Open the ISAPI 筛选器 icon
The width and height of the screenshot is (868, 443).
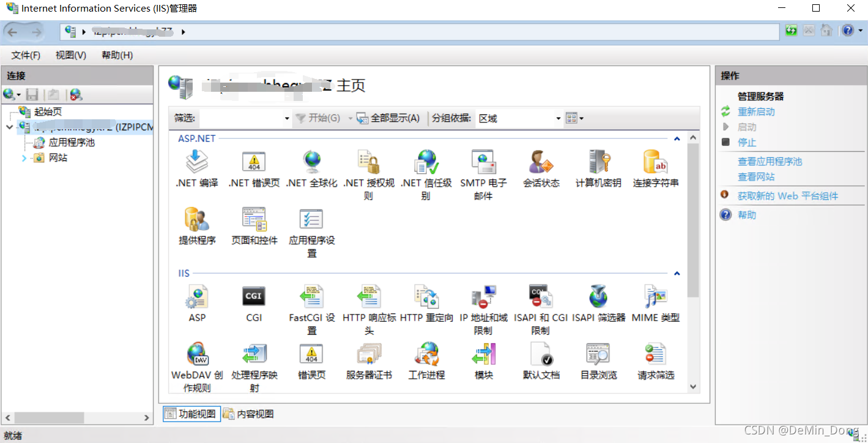point(599,297)
